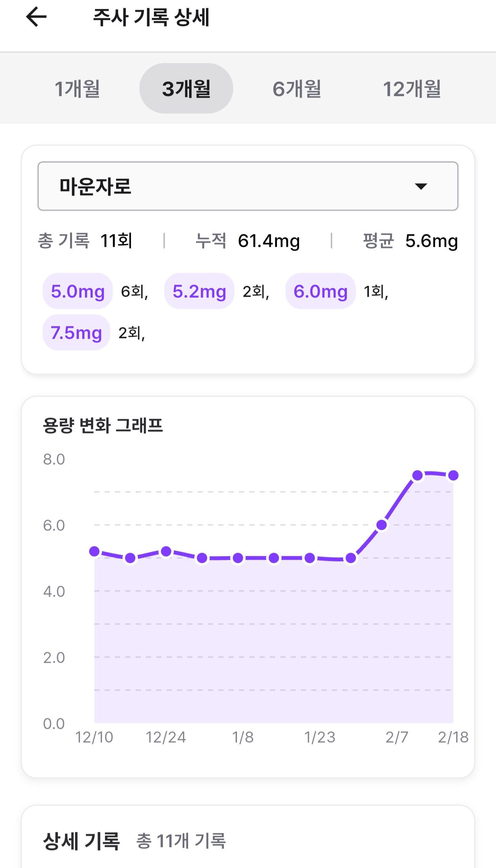
Task: Switch to the 1개월 tab
Action: click(77, 88)
